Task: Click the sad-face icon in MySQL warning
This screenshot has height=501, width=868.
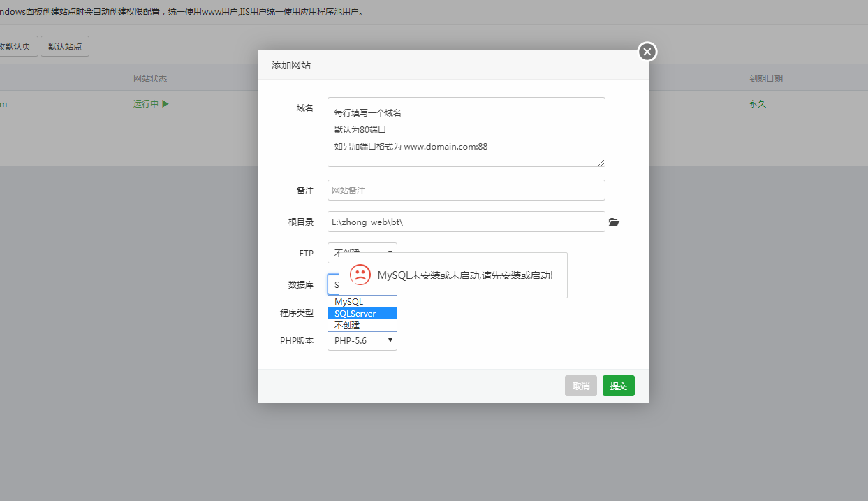Action: [360, 275]
